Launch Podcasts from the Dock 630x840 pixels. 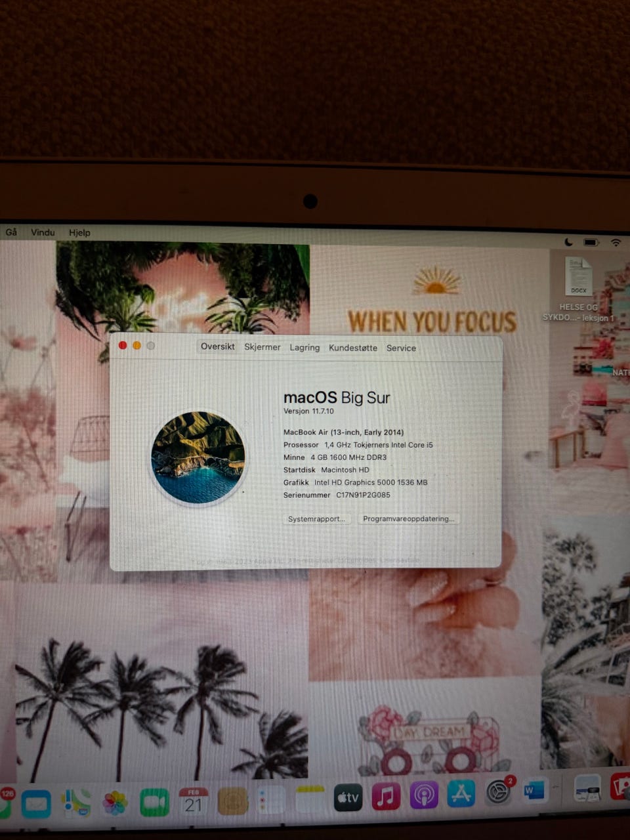[424, 795]
